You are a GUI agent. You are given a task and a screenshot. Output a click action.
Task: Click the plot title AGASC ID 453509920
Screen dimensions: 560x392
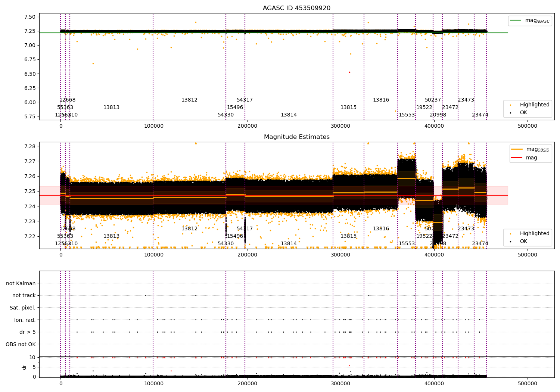click(296, 8)
